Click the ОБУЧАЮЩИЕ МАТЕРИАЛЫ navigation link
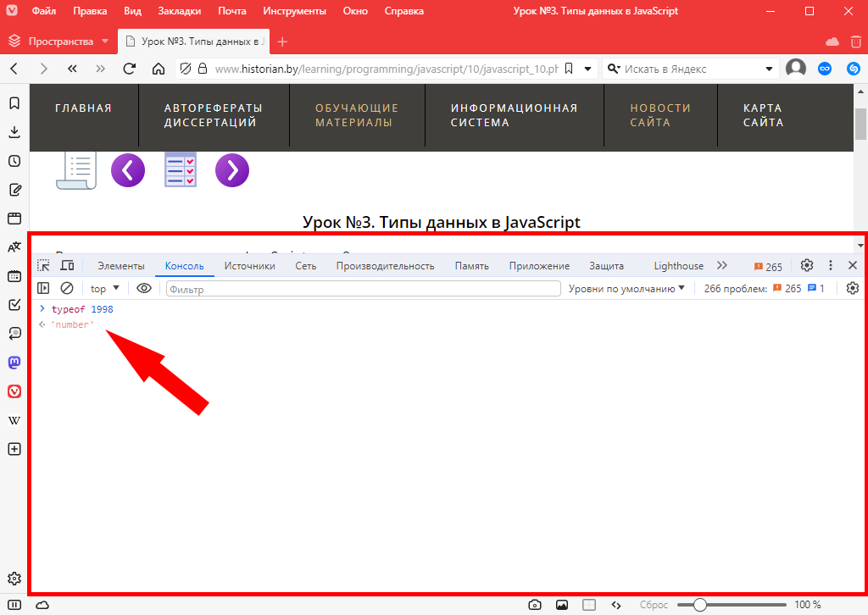The height and width of the screenshot is (615, 868). coord(357,115)
